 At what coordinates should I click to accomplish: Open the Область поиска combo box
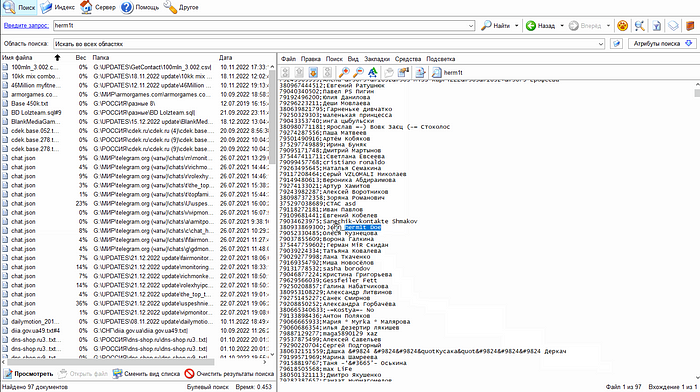point(329,44)
